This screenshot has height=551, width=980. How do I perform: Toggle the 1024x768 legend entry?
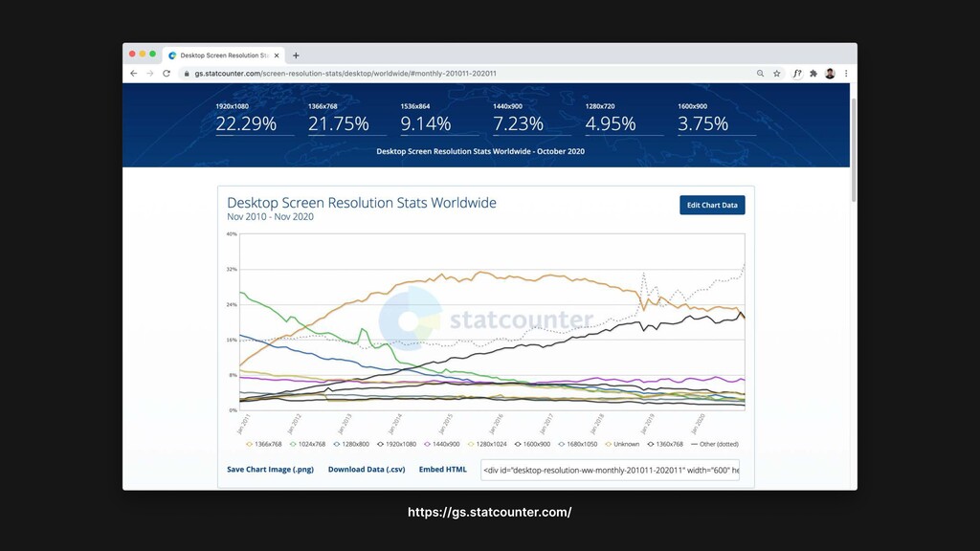308,444
